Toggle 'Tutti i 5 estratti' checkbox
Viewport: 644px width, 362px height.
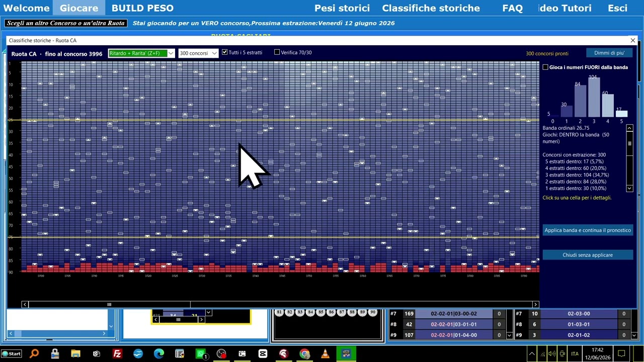point(224,52)
